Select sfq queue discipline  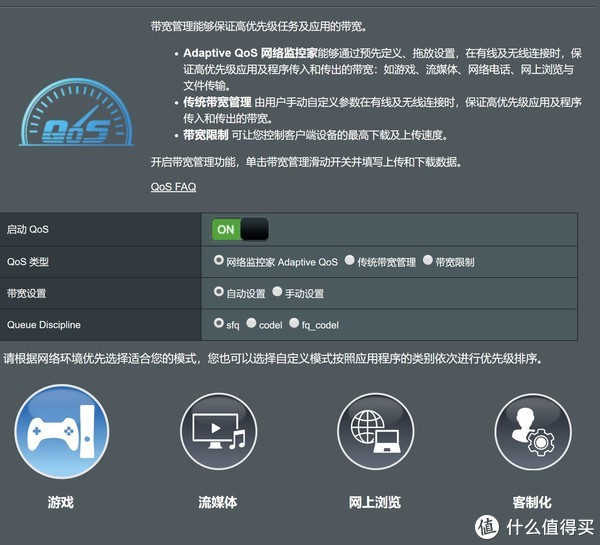coord(218,323)
